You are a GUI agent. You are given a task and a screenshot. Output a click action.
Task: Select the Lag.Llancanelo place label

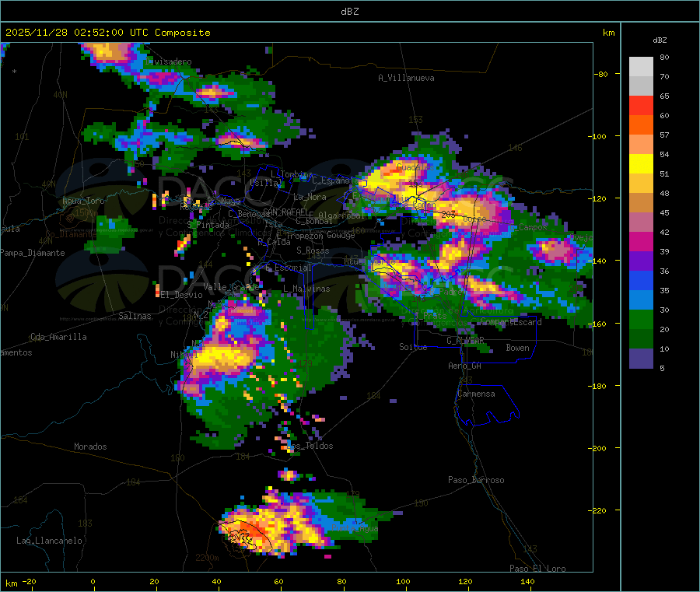point(49,541)
